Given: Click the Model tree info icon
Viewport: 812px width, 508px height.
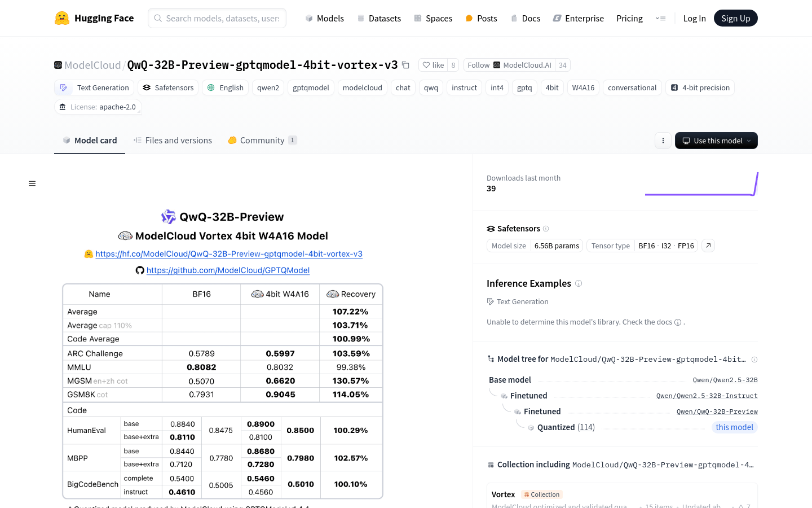Looking at the screenshot, I should (754, 360).
